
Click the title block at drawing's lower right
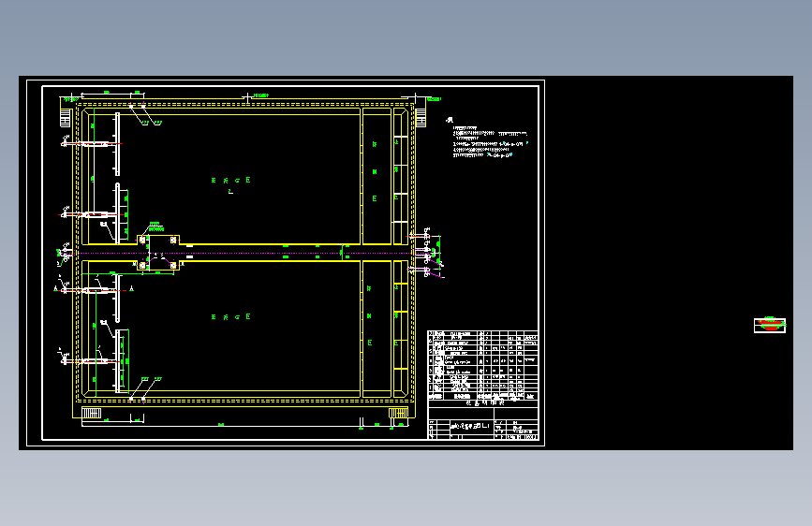482,423
